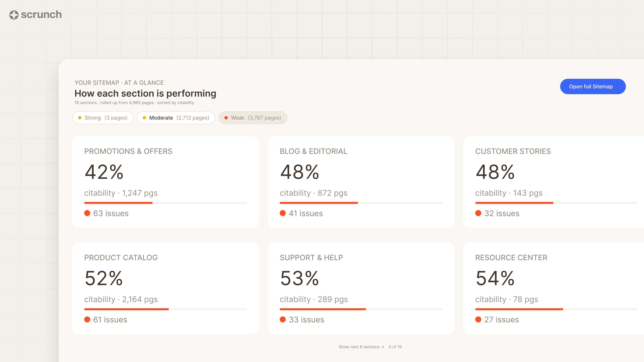The width and height of the screenshot is (644, 362).
Task: Click the Promotions & Offers citability progress bar
Action: click(x=165, y=203)
